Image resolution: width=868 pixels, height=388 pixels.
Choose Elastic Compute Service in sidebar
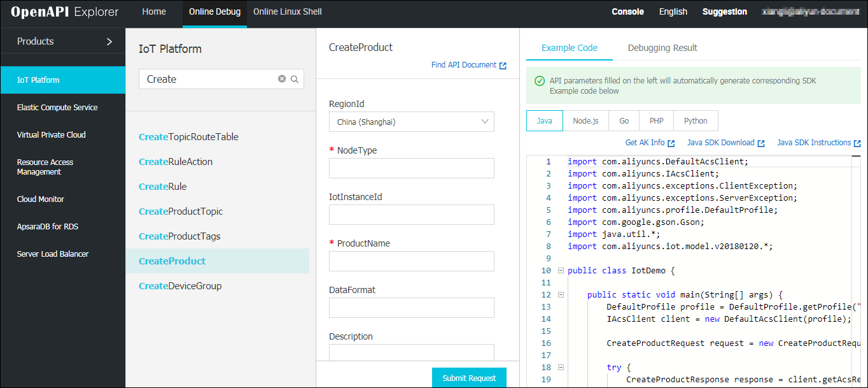(57, 108)
